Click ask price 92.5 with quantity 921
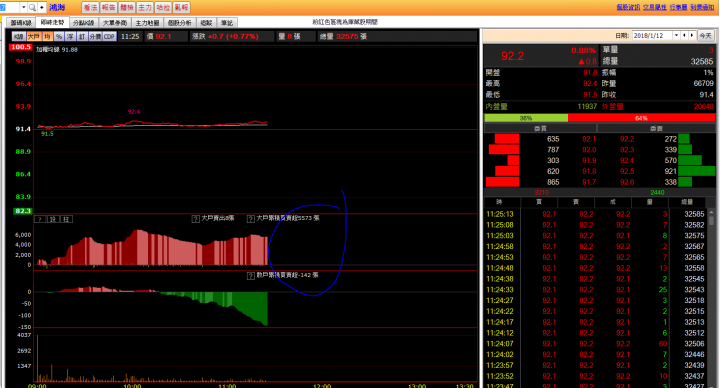720x388 pixels. (x=627, y=171)
